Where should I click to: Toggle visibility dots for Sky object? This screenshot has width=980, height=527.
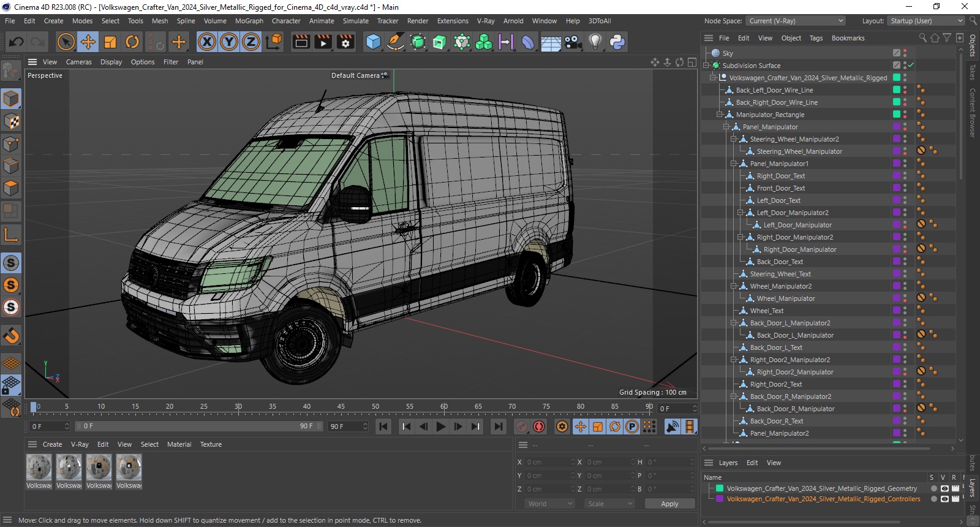tap(905, 53)
